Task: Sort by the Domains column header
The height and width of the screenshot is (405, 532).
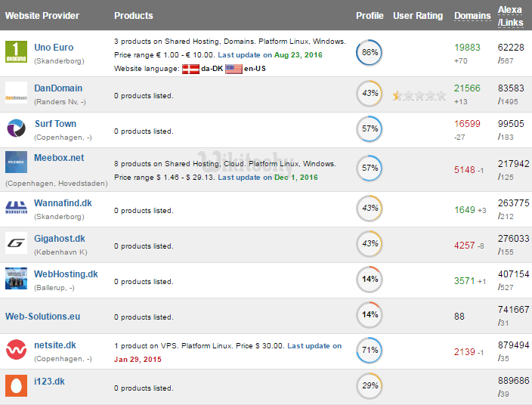Action: click(x=472, y=16)
